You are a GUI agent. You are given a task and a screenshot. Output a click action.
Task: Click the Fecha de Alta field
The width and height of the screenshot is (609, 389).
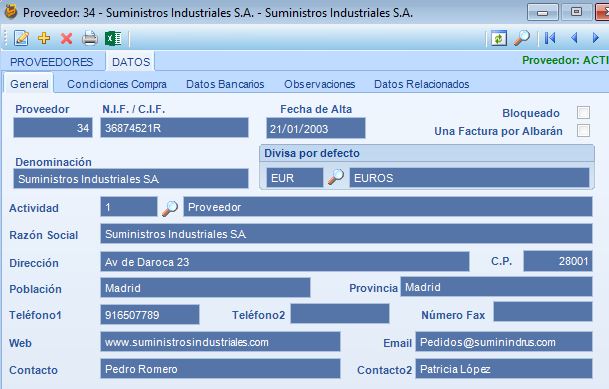click(316, 128)
